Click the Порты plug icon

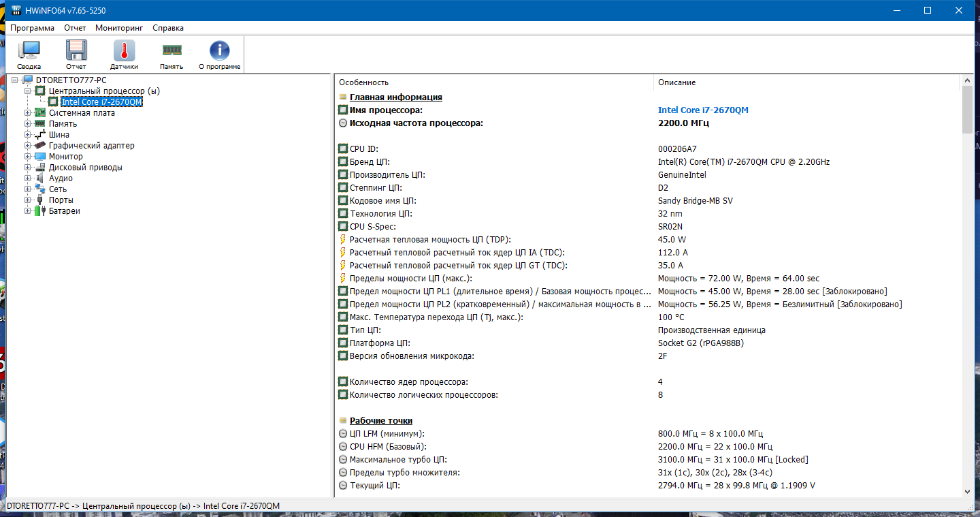(x=40, y=200)
